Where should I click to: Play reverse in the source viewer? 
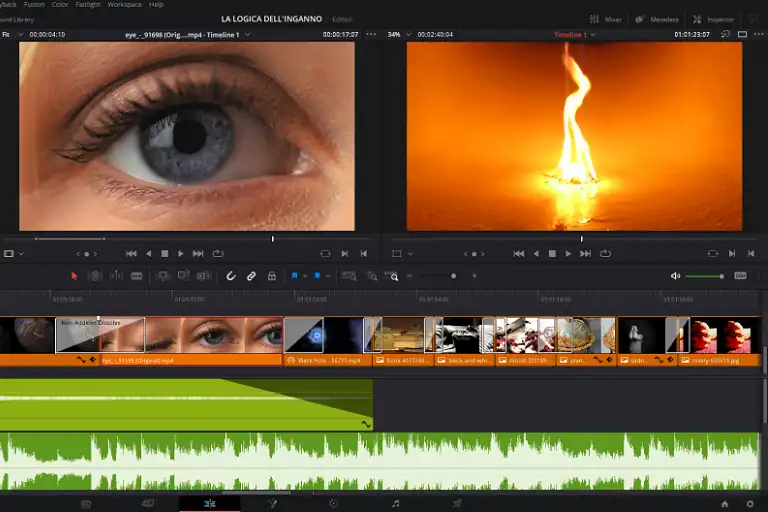[x=148, y=254]
